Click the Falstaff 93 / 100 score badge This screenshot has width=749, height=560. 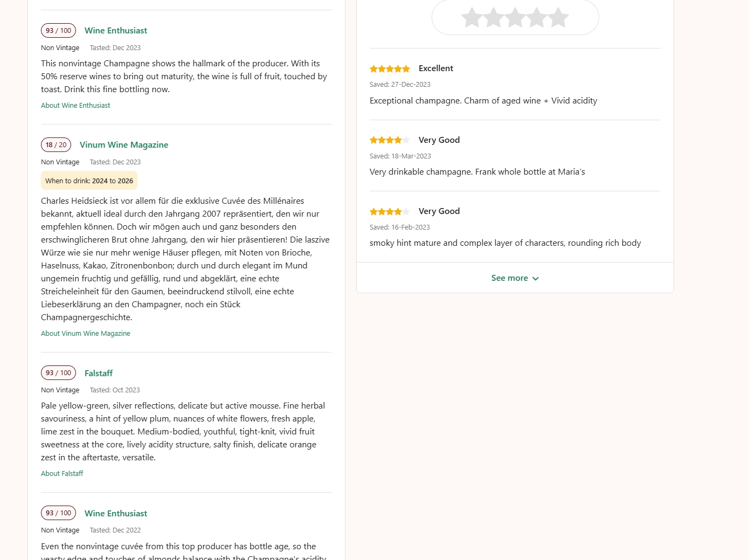[58, 373]
